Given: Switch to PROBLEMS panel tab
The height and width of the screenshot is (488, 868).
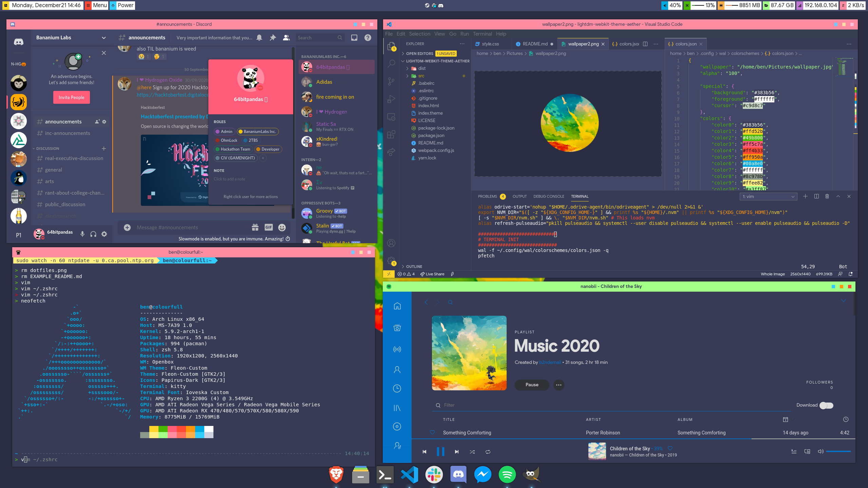Looking at the screenshot, I should click(x=487, y=196).
